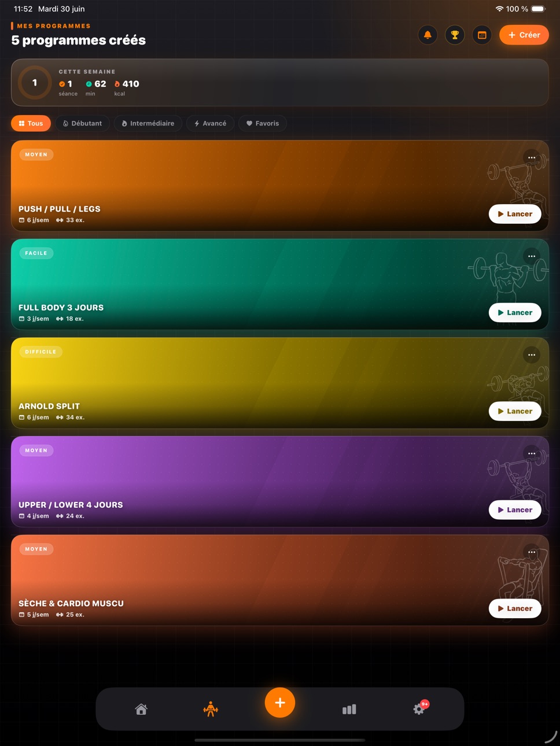Launch the Push / Pull / Legs program

pos(515,214)
